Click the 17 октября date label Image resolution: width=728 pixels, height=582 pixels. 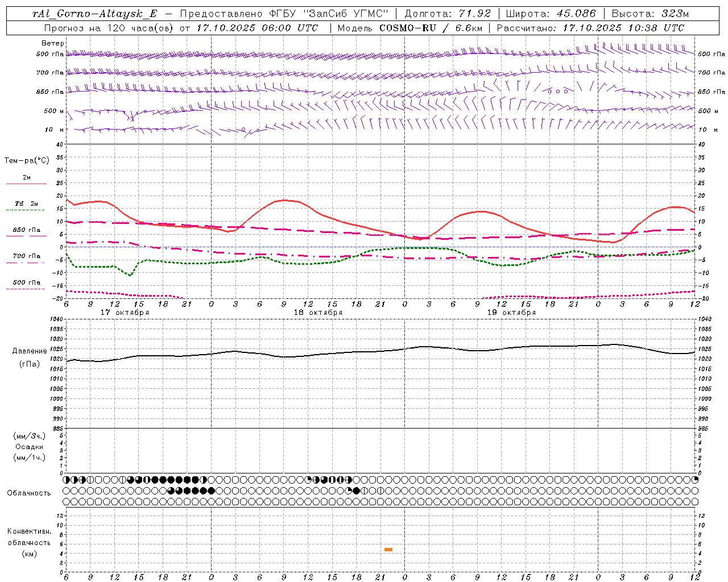click(125, 313)
